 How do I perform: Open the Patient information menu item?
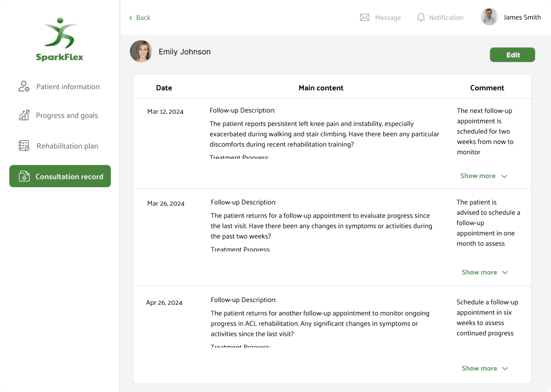[x=68, y=87]
